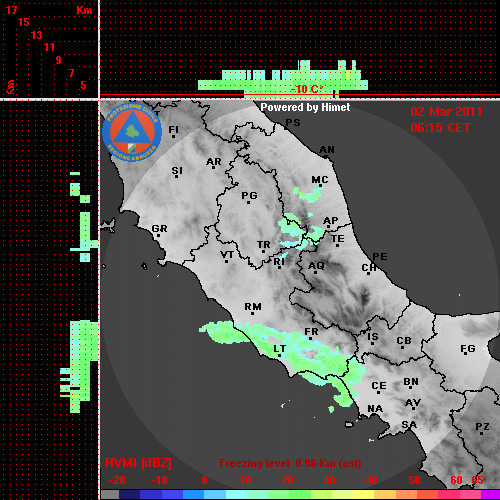Click the VT city label on map

tap(227, 255)
